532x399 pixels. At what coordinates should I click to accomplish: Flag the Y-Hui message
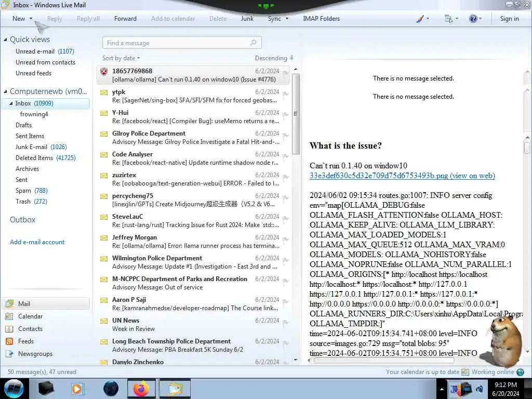pyautogui.click(x=285, y=115)
